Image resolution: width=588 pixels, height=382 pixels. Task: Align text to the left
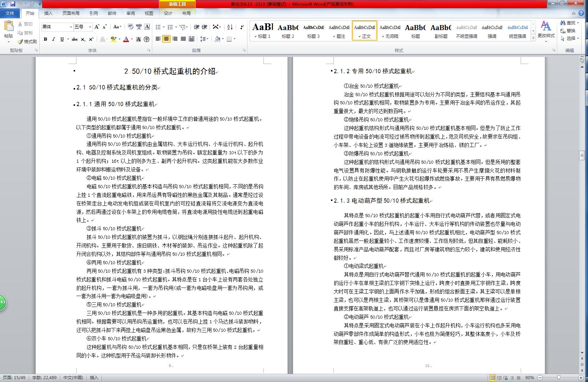tap(158, 39)
